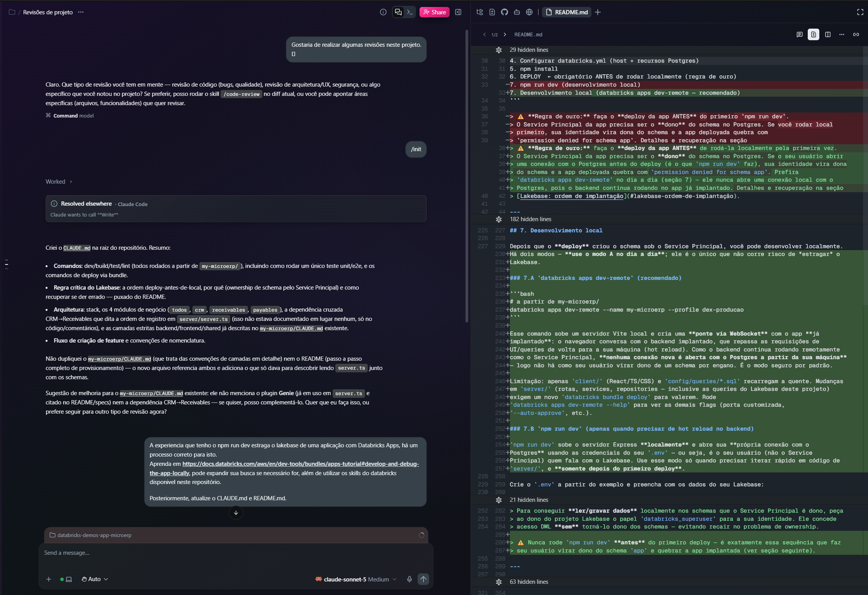Open the Resolved elsewhere notice card
This screenshot has width=868, height=595.
236,209
